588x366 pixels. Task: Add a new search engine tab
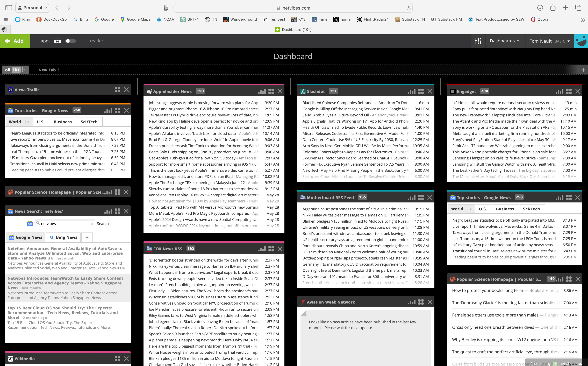pos(87,237)
